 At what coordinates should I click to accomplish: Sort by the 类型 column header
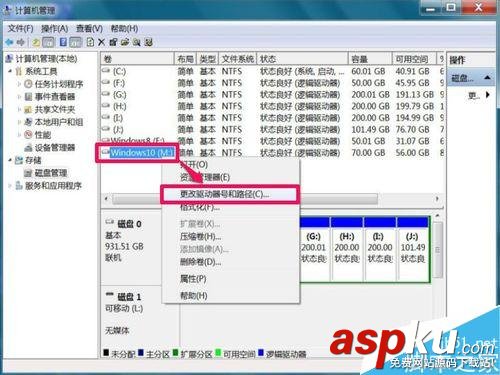click(208, 59)
